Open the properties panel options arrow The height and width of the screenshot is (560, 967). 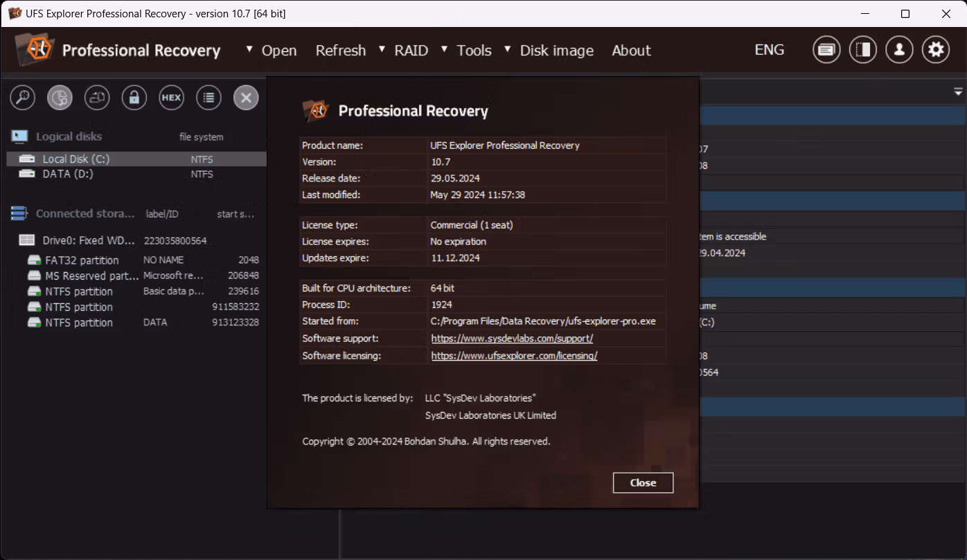959,91
